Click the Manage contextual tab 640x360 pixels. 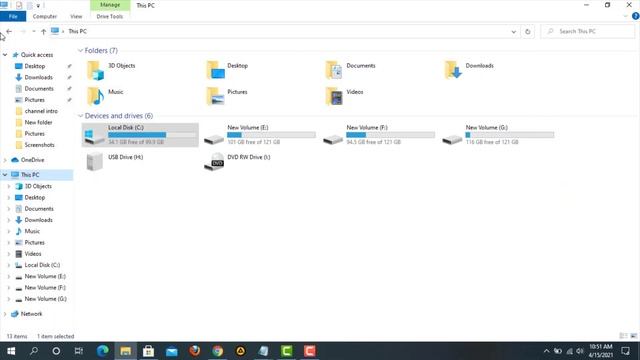coord(110,5)
